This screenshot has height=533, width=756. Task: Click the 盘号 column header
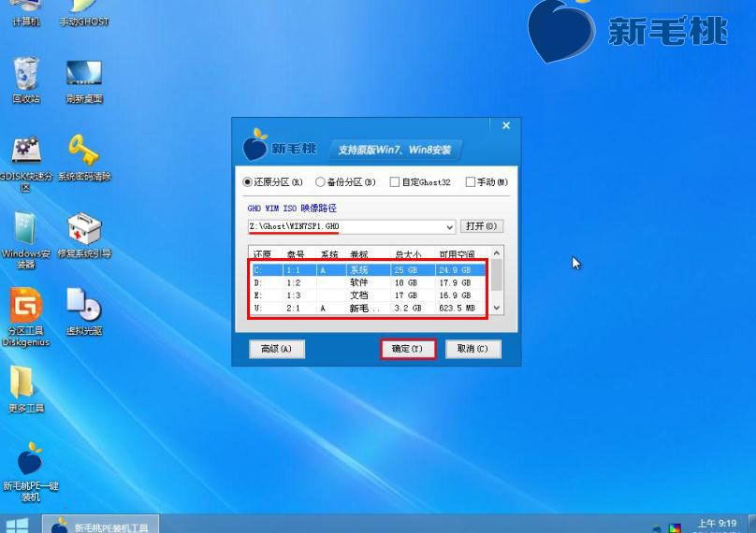(296, 254)
